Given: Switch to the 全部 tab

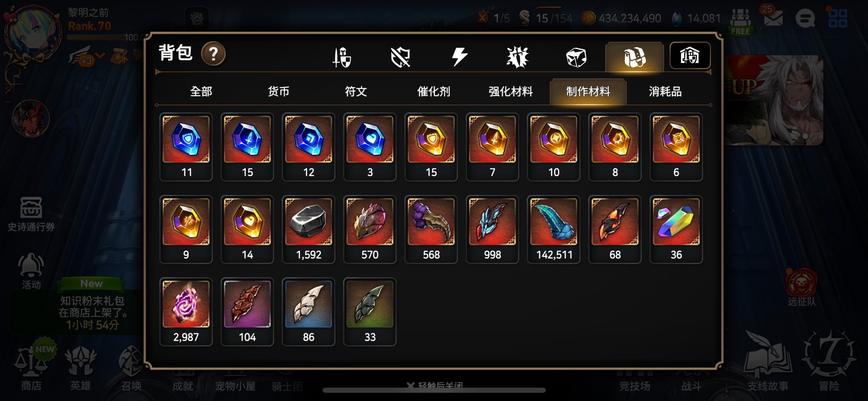Looking at the screenshot, I should tap(201, 92).
